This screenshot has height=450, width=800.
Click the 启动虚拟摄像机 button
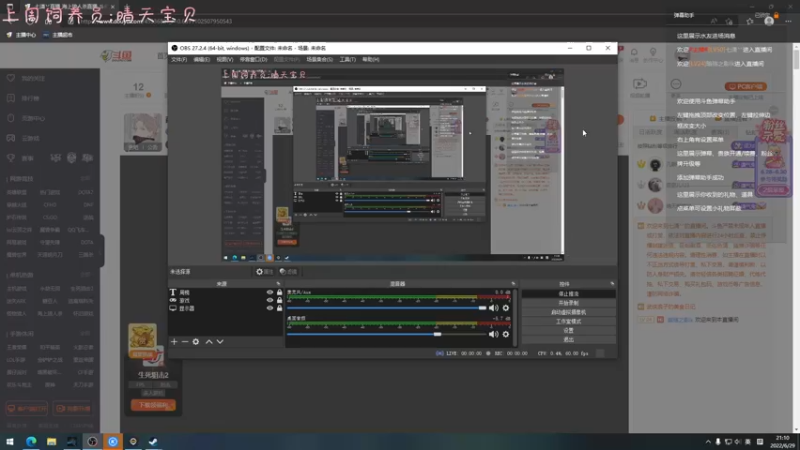click(568, 312)
